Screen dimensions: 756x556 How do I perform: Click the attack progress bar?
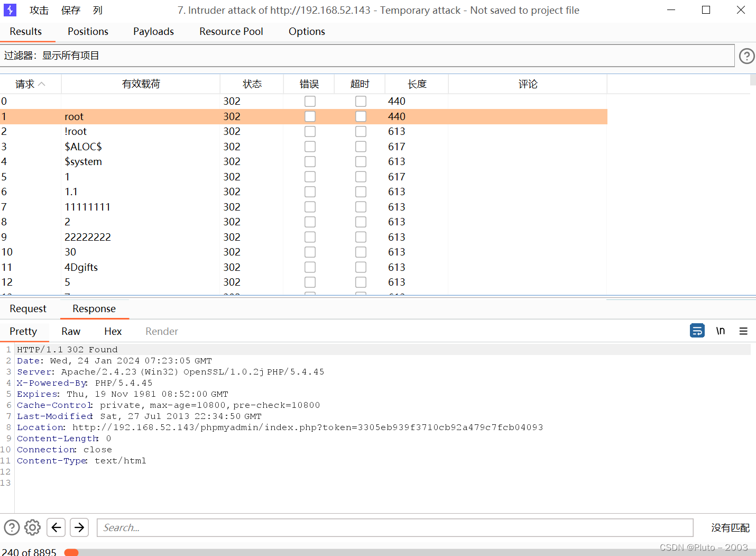410,552
